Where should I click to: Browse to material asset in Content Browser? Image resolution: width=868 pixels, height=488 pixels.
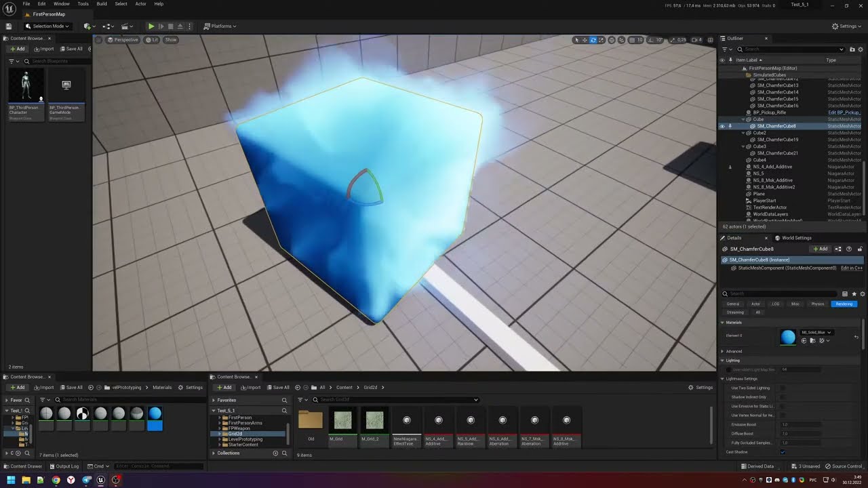pyautogui.click(x=812, y=341)
